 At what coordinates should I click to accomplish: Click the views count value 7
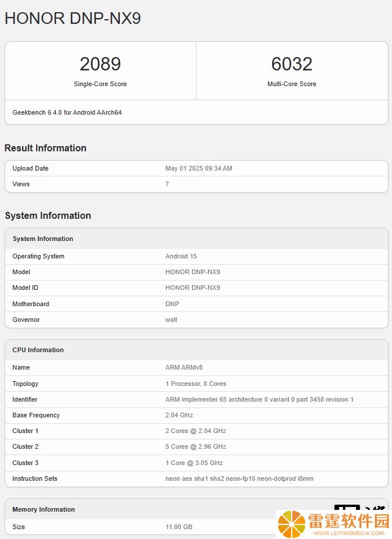click(x=167, y=184)
